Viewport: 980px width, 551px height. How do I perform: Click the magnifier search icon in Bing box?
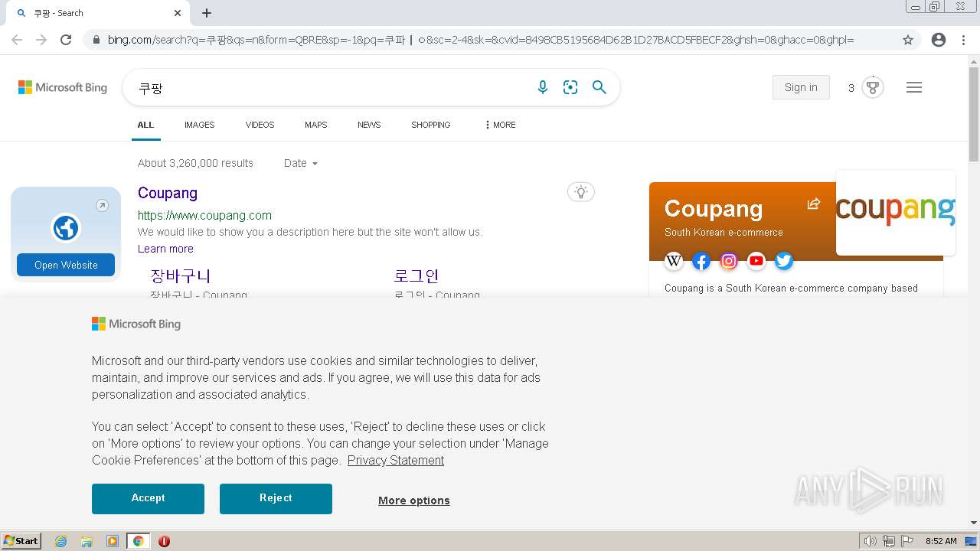pos(599,87)
